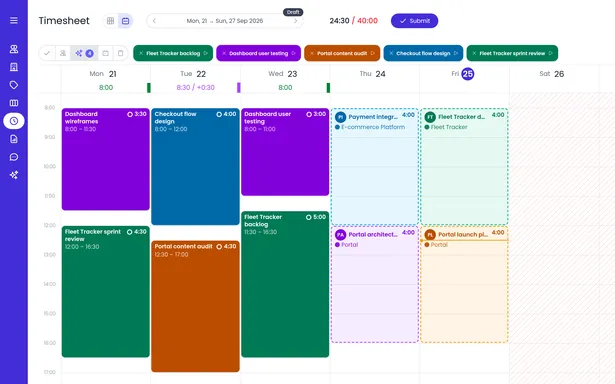Image resolution: width=615 pixels, height=384 pixels.
Task: Open the tags sidebar icon
Action: coord(14,85)
